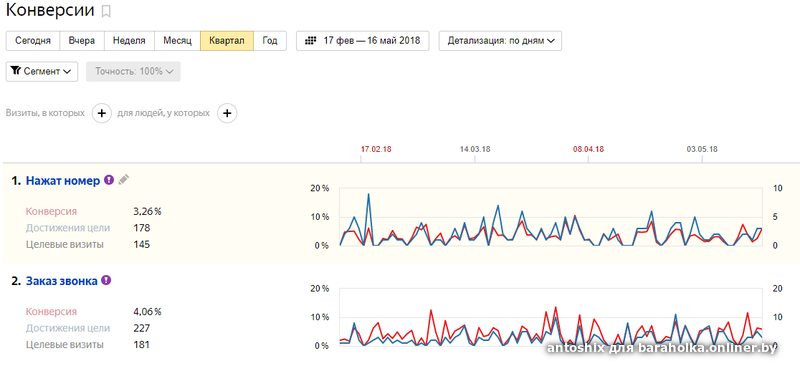Select the Месяц period
800x371 pixels.
(x=177, y=41)
